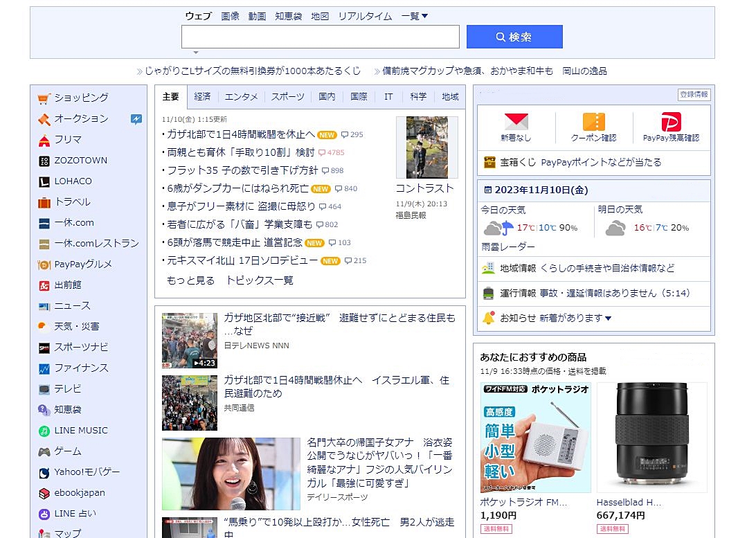
Task: Open the 備前焼マグカップ promotion link
Action: click(494, 71)
